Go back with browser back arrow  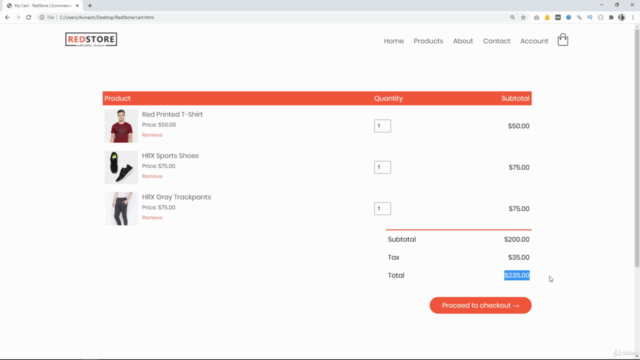(7, 18)
